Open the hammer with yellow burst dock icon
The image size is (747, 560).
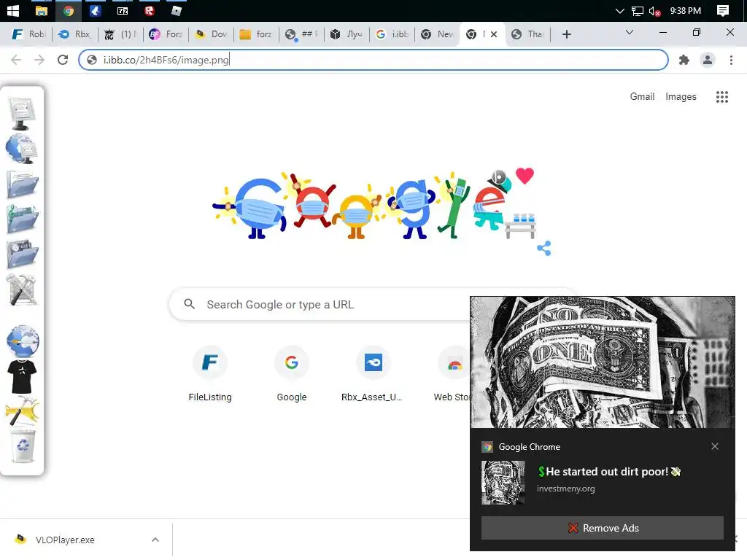pyautogui.click(x=22, y=411)
